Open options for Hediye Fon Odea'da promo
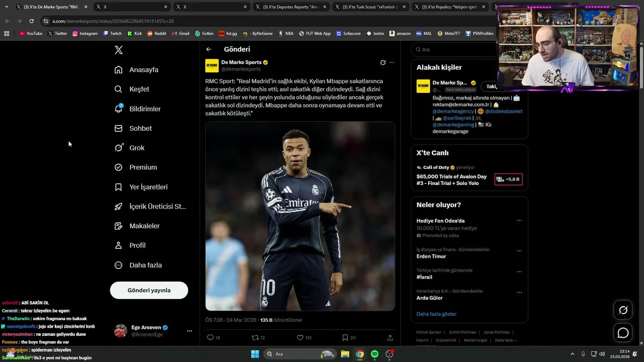 (519, 221)
